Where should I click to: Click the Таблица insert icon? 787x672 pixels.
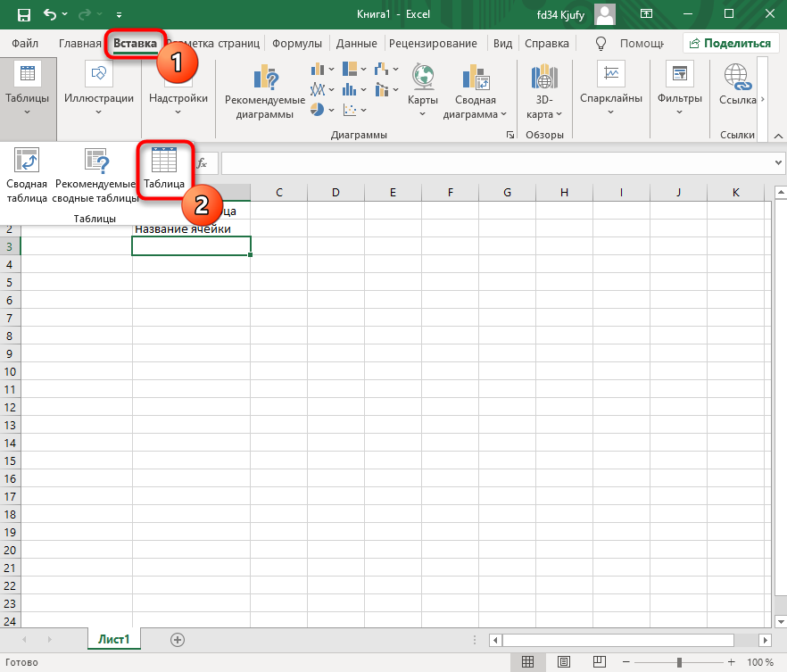164,168
